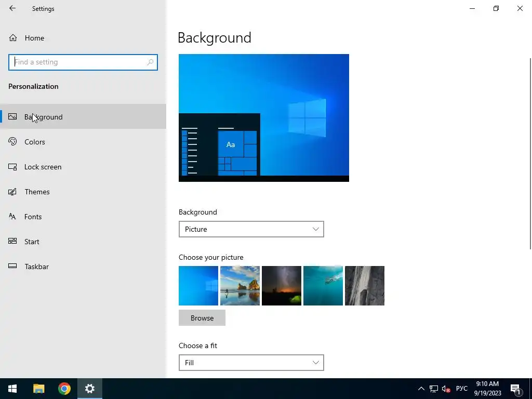Show hidden system tray icons

click(421, 389)
